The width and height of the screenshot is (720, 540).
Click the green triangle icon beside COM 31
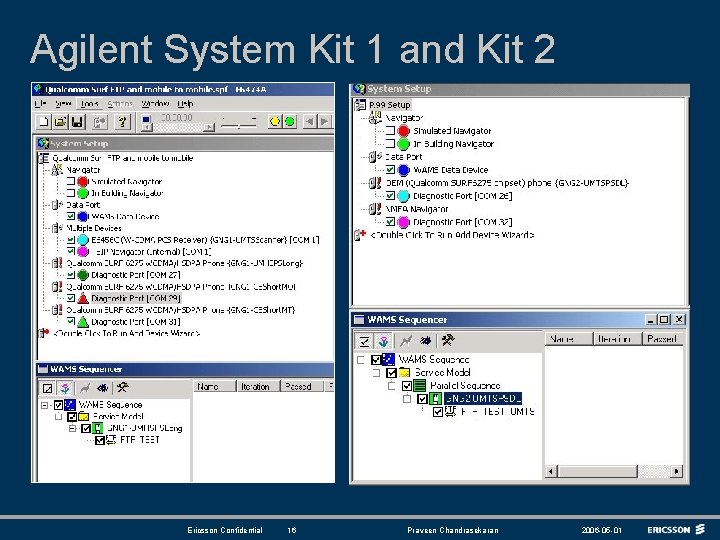point(83,321)
